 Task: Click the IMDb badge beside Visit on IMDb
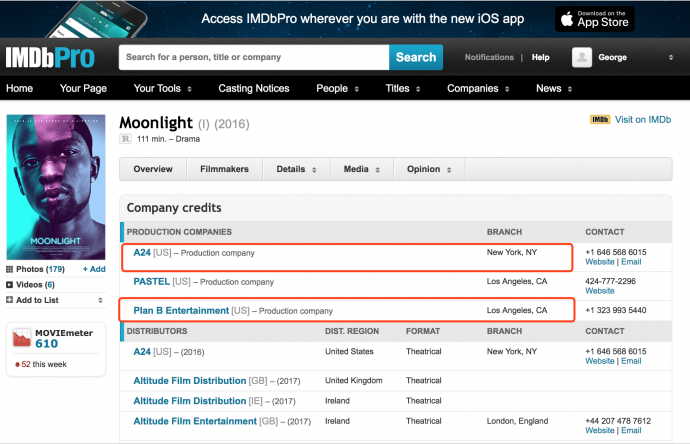[x=600, y=120]
